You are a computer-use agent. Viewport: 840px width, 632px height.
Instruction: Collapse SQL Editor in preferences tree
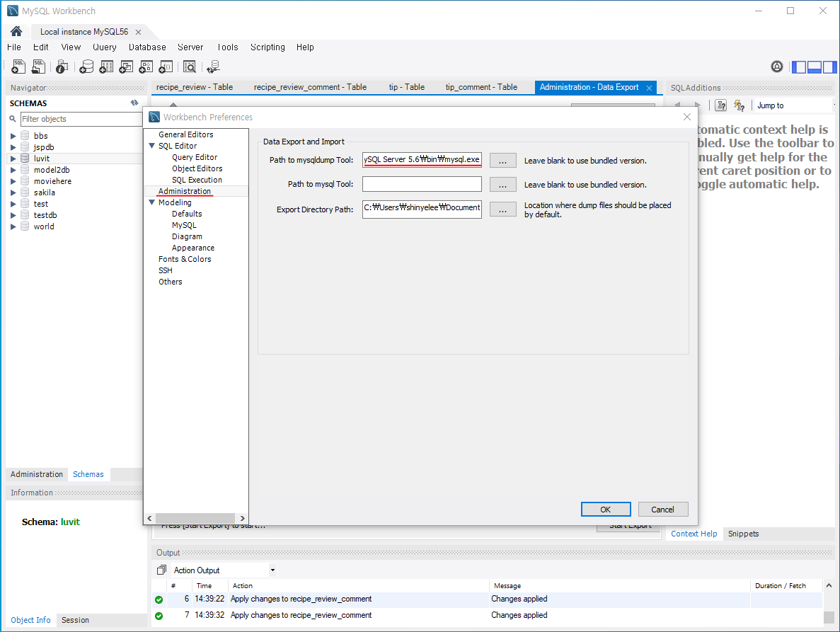click(151, 146)
